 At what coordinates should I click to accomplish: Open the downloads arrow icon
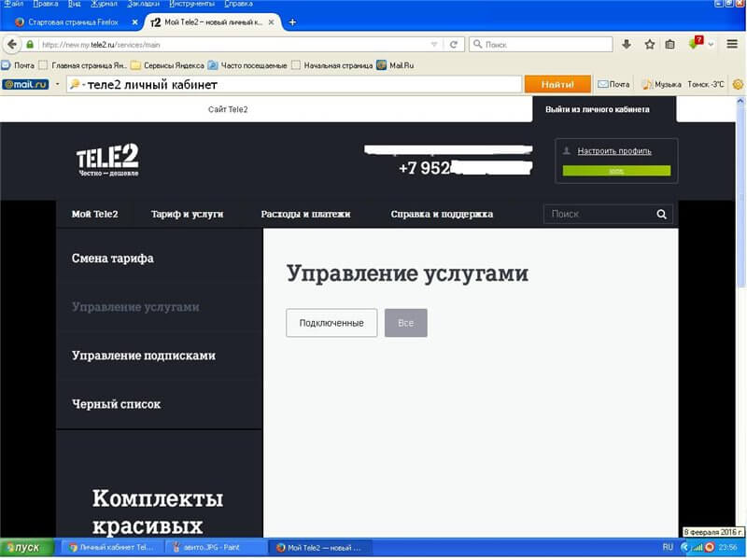627,44
